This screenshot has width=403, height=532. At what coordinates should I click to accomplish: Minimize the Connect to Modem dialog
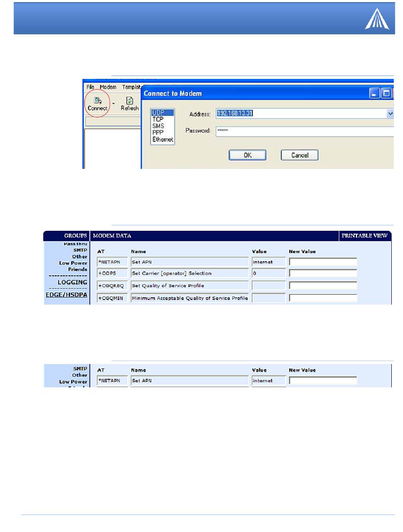coord(375,93)
